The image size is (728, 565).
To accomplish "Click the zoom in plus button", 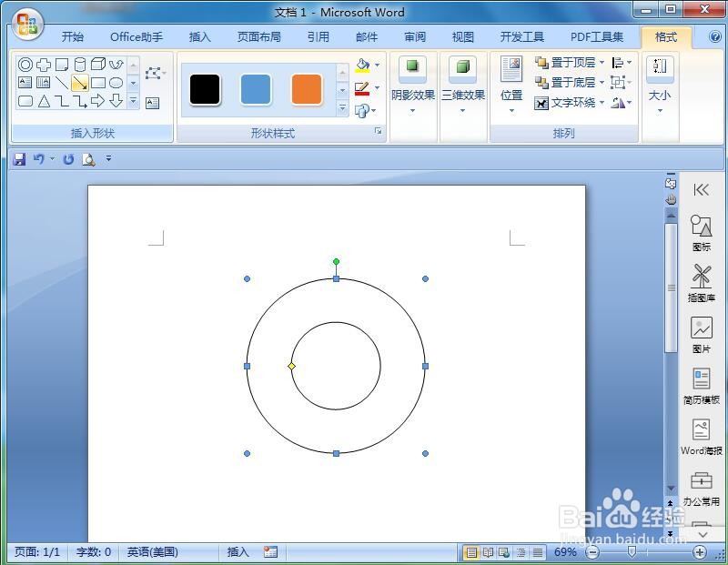I will pos(699,552).
